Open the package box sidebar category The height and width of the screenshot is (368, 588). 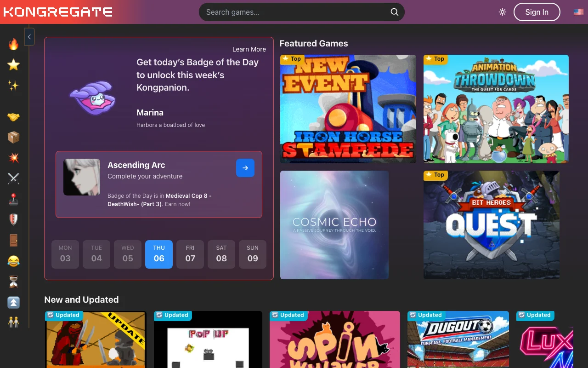[x=14, y=138]
